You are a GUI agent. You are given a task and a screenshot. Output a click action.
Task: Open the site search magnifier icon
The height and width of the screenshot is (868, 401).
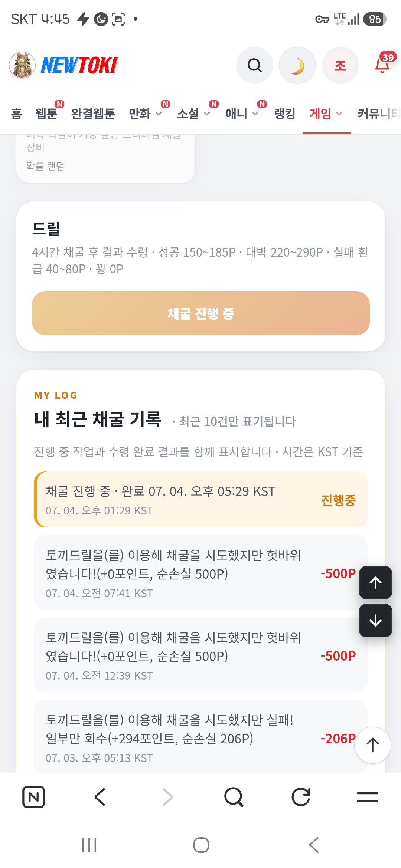pos(255,65)
